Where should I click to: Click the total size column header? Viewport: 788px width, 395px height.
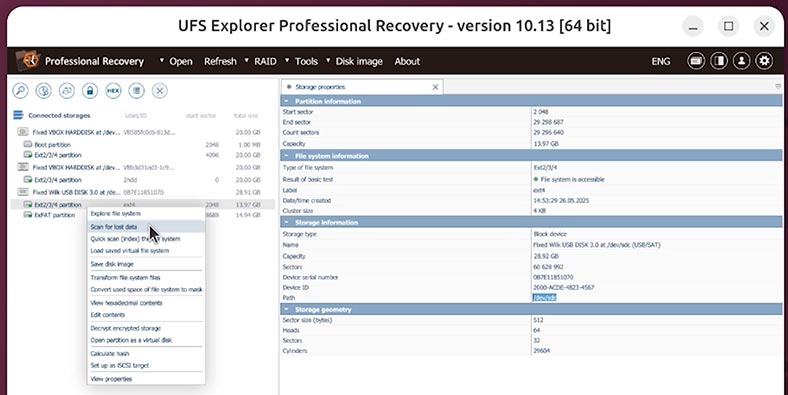246,116
